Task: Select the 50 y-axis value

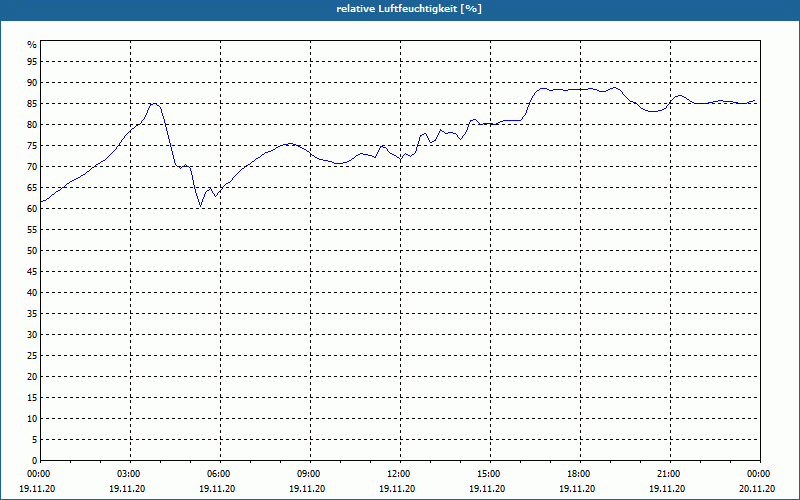Action: pos(32,251)
